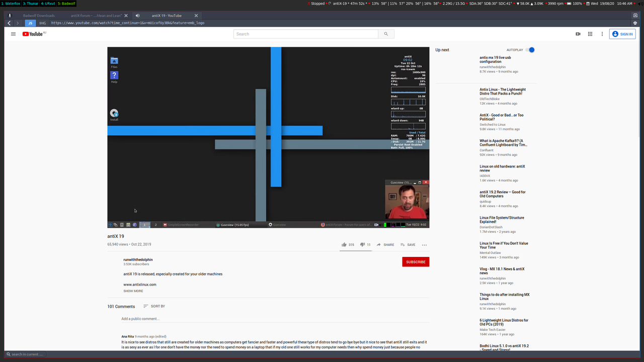Open the www.antixlinux.com link

point(140,285)
